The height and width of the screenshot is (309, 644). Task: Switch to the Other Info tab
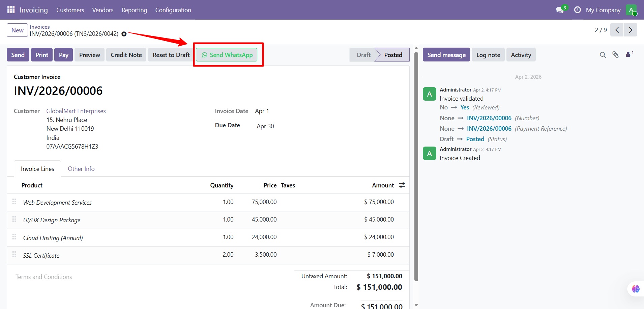81,169
